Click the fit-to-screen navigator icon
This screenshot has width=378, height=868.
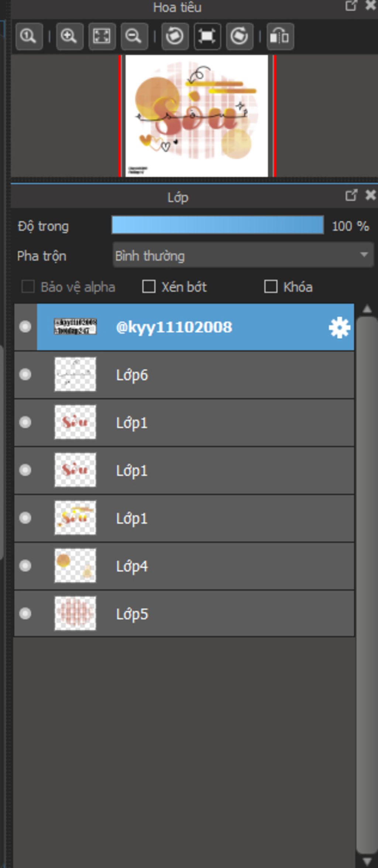coord(102,36)
